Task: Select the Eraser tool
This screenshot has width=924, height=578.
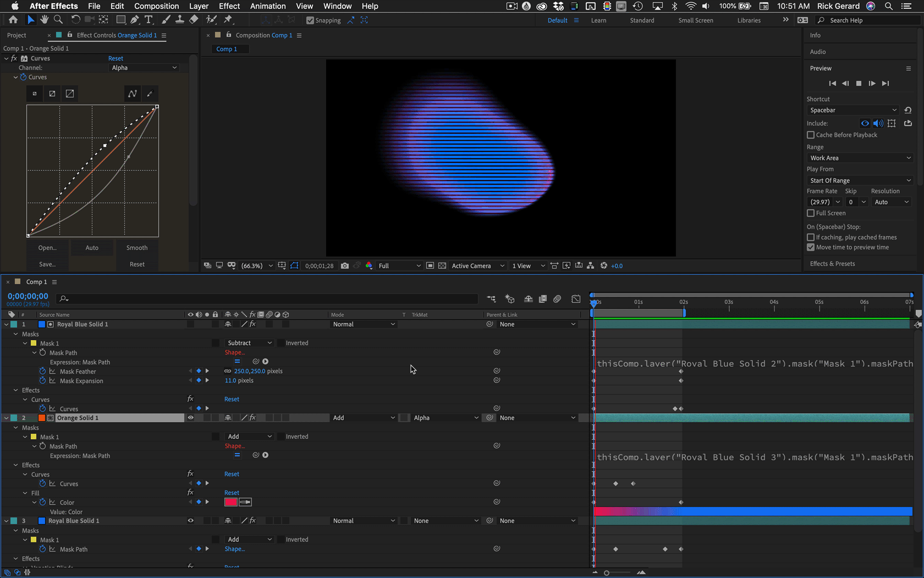Action: click(x=194, y=20)
